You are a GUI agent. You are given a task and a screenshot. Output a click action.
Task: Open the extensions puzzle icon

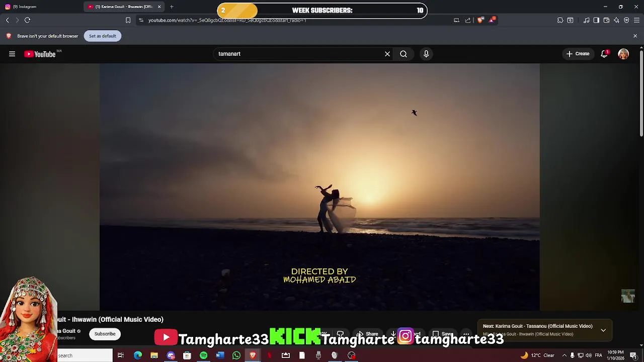560,20
